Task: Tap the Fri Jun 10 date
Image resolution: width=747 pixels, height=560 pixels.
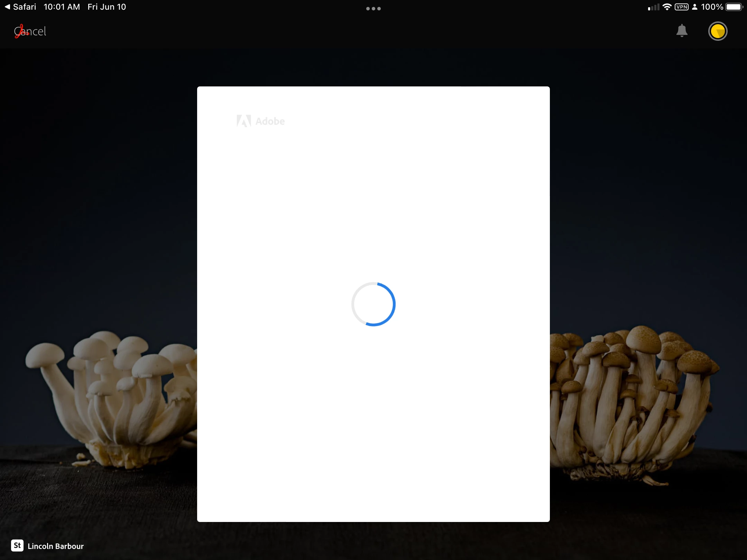Action: (107, 7)
